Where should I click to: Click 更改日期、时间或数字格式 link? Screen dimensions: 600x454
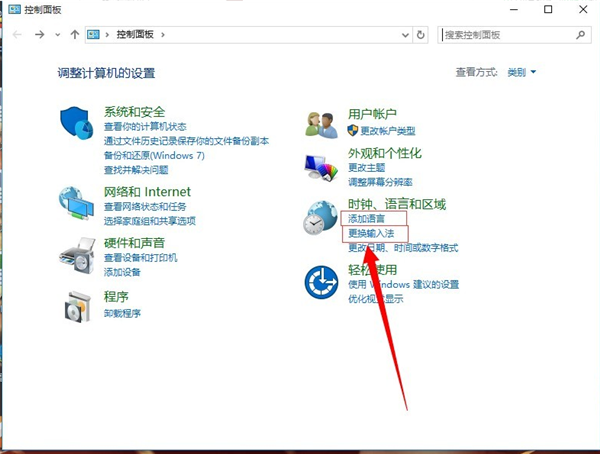tap(403, 248)
